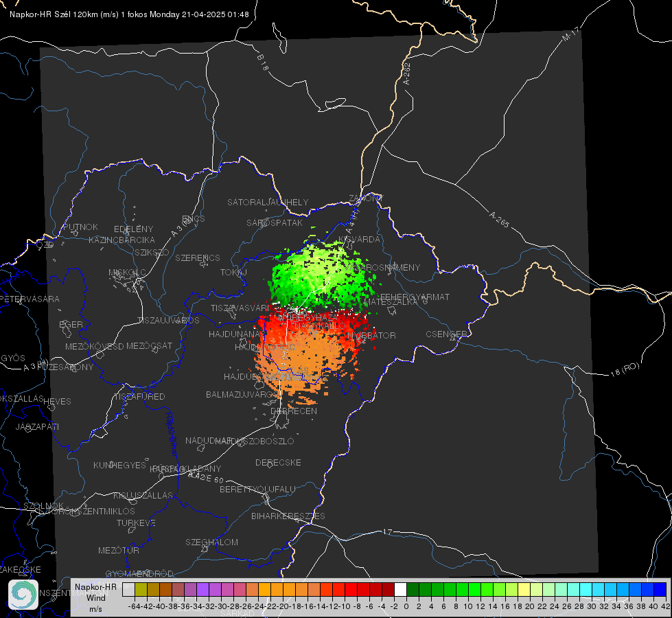Click the SZERENCS town label
The image size is (672, 618).
[198, 257]
